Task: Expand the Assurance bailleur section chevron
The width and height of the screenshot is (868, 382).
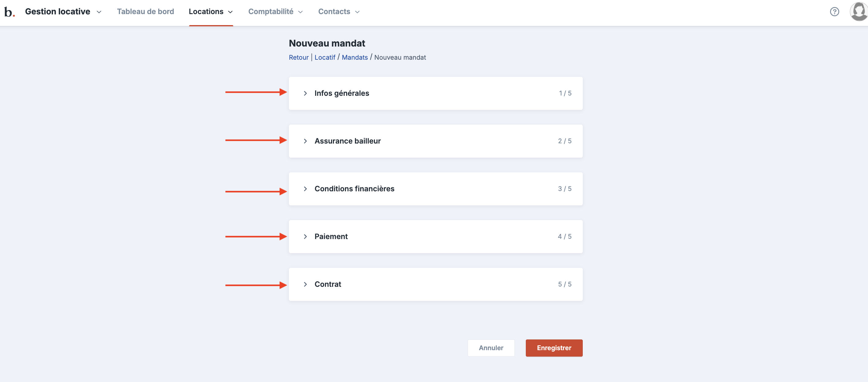Action: coord(305,141)
